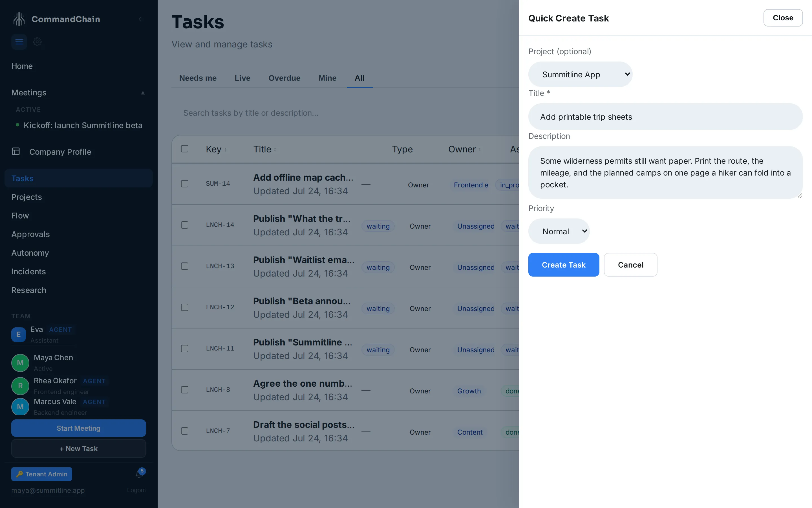Open the Add offline map cach... task

pos(303,178)
